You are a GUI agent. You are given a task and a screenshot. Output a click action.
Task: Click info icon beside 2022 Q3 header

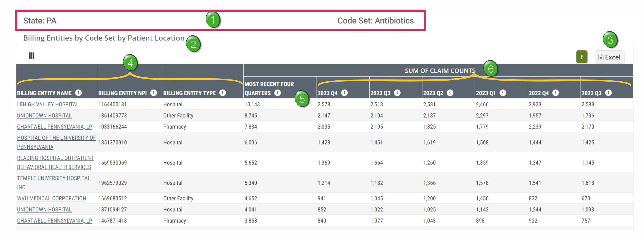coord(608,93)
